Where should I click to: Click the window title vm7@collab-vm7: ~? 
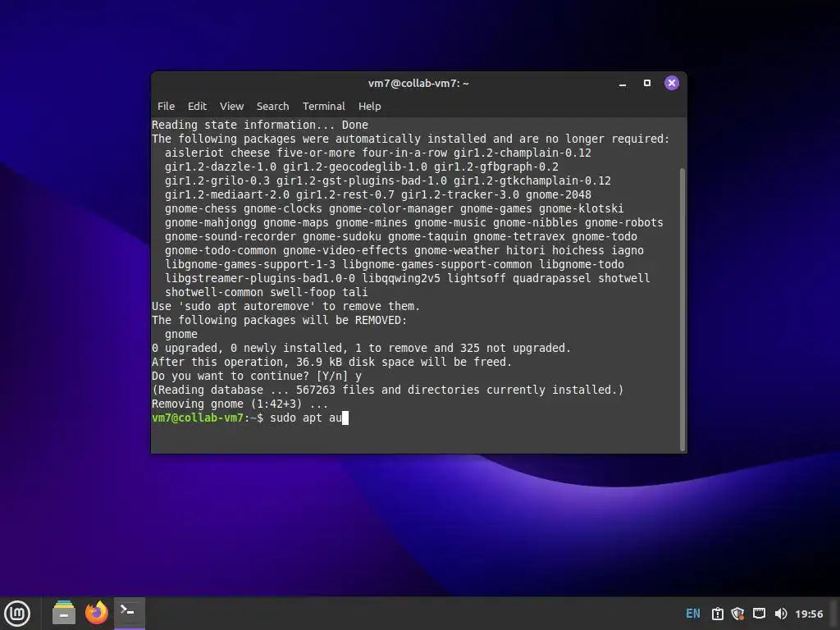pos(418,83)
